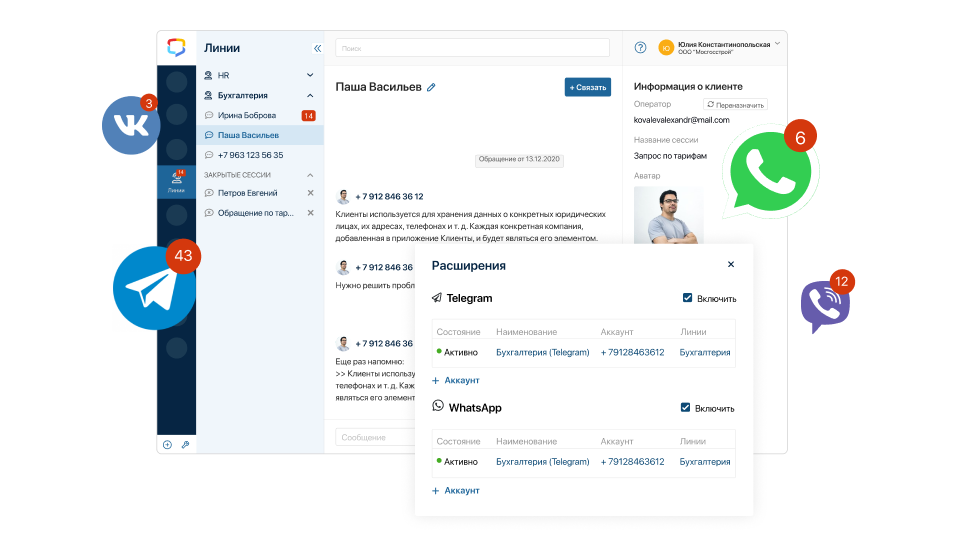Open the help question mark icon

click(x=640, y=48)
